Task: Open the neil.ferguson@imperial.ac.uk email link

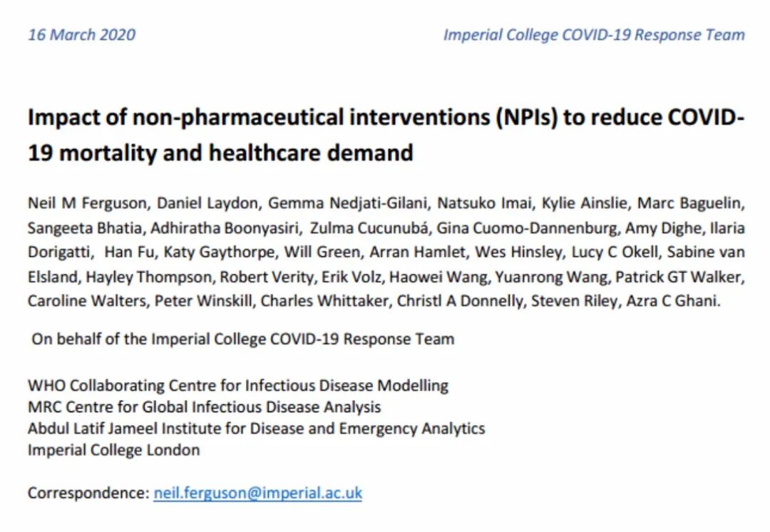Action: pos(258,493)
